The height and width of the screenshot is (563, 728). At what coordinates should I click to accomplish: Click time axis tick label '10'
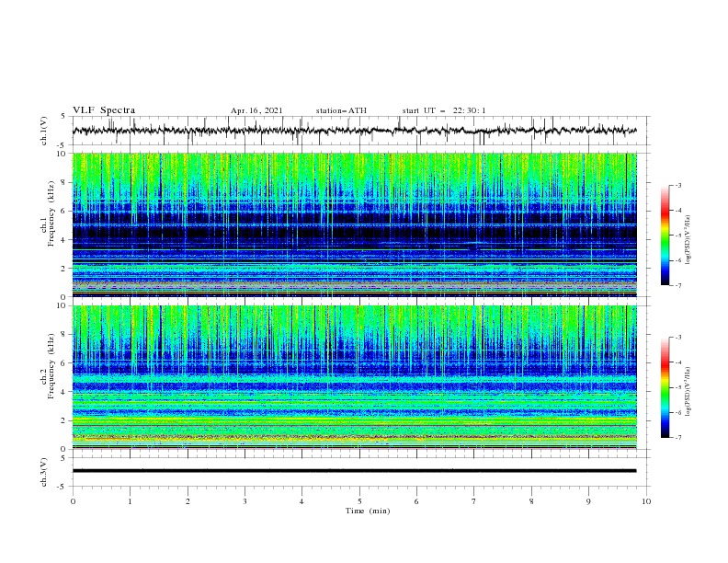tap(646, 501)
